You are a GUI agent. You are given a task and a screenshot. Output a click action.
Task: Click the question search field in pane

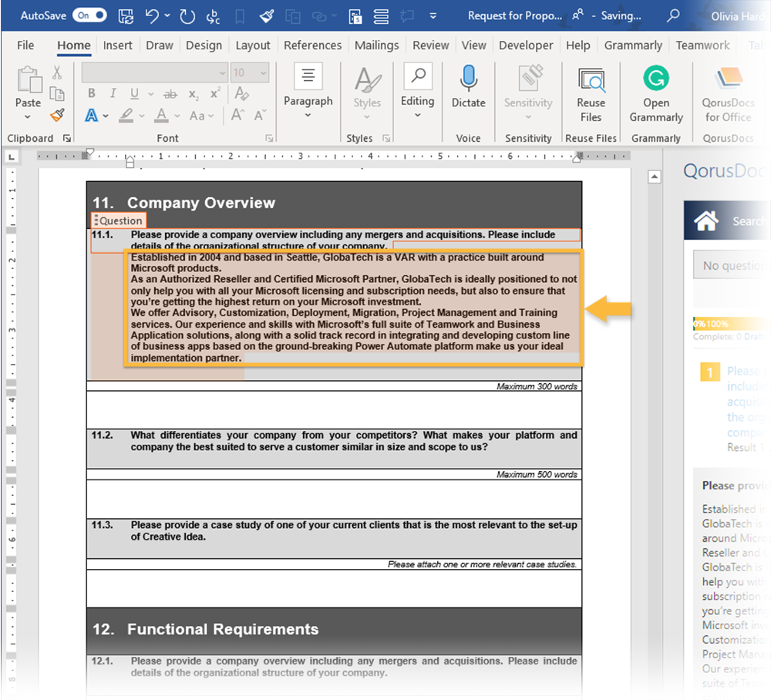coord(732,265)
